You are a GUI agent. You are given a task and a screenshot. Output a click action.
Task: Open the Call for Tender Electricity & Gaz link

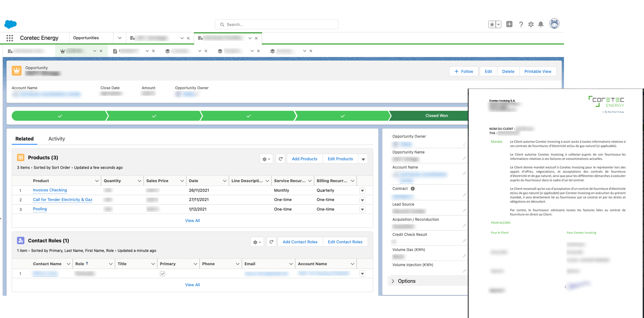click(x=62, y=200)
